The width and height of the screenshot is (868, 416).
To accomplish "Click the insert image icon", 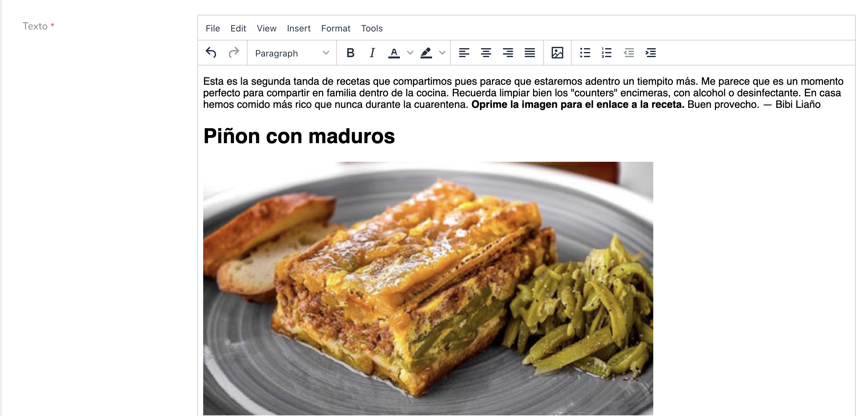I will pyautogui.click(x=557, y=53).
